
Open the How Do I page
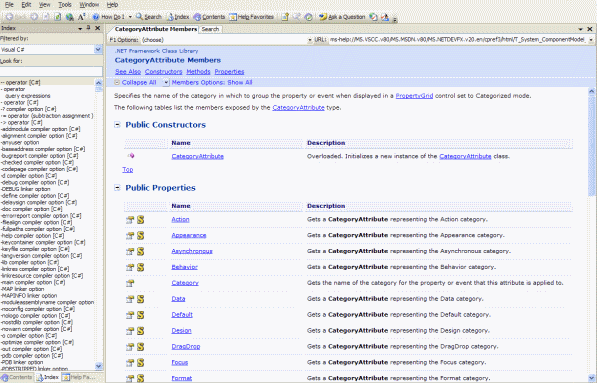click(x=109, y=17)
